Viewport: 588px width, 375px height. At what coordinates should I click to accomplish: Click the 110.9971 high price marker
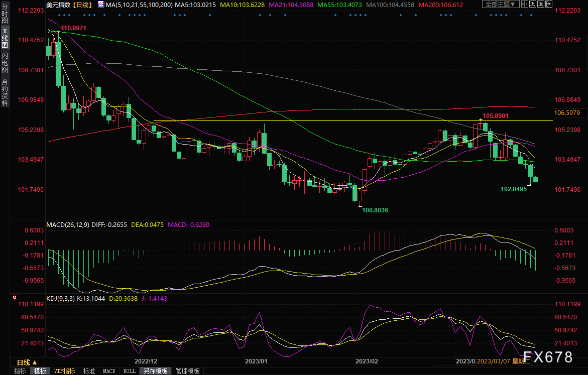pyautogui.click(x=73, y=28)
